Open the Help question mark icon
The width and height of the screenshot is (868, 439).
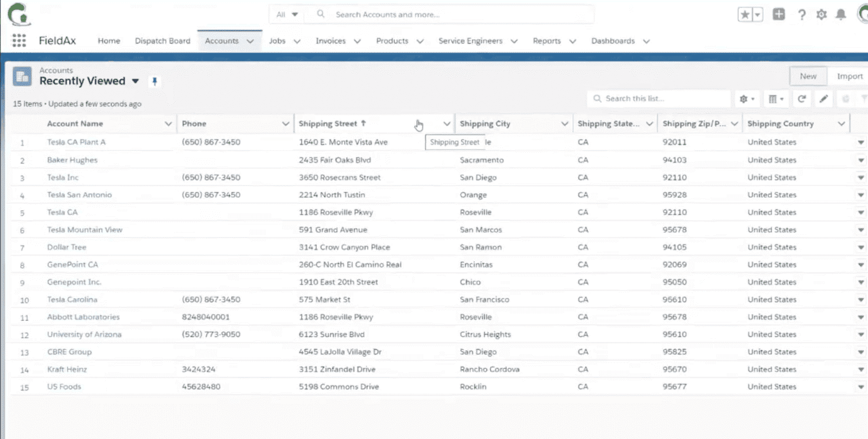click(802, 15)
